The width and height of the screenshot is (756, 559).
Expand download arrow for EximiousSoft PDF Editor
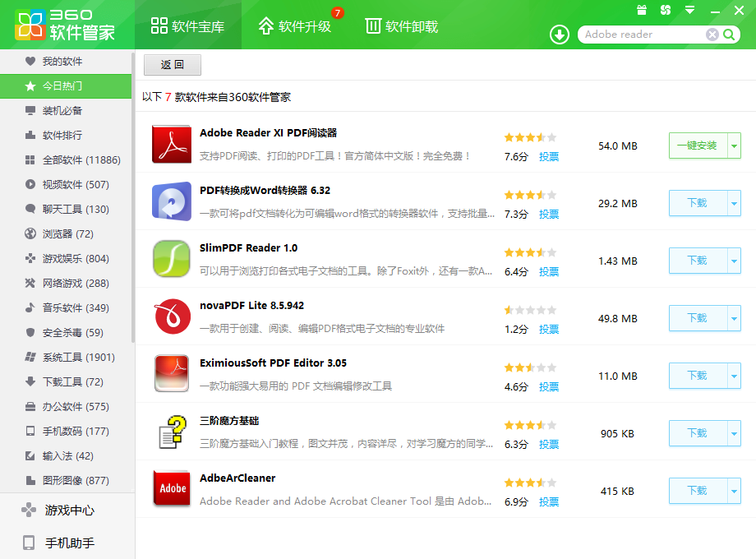tap(734, 375)
